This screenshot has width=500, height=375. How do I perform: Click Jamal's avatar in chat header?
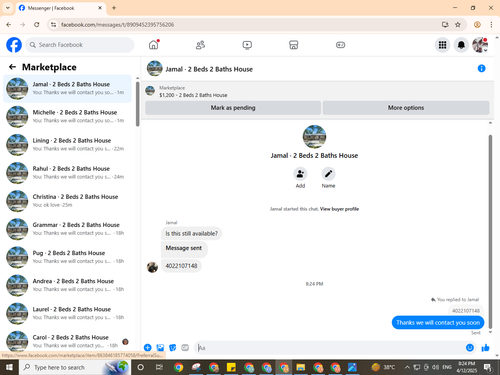(155, 68)
